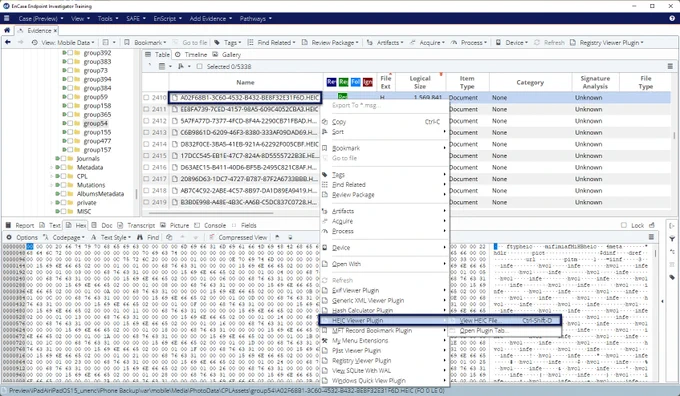
Task: Switch to the Gallery tab
Action: point(226,55)
